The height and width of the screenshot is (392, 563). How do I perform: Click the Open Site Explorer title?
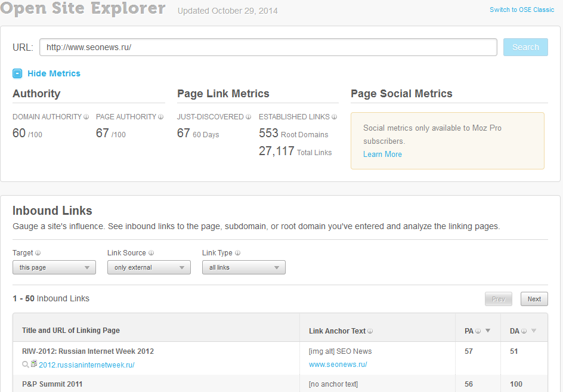click(x=82, y=8)
